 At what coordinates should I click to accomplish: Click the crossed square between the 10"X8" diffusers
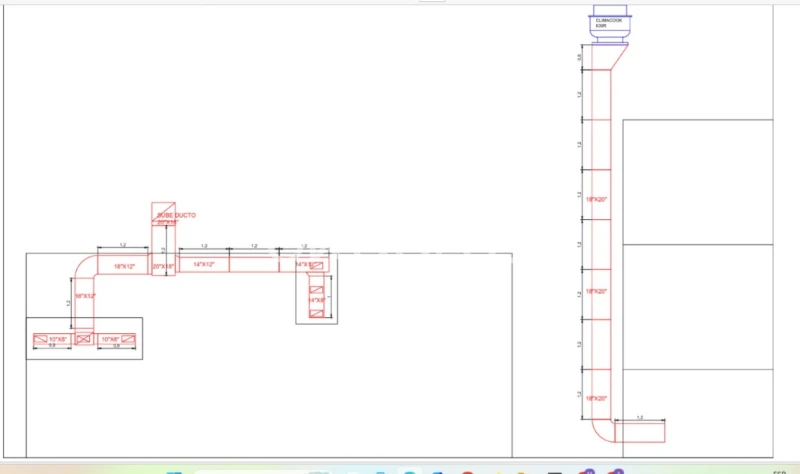84,340
